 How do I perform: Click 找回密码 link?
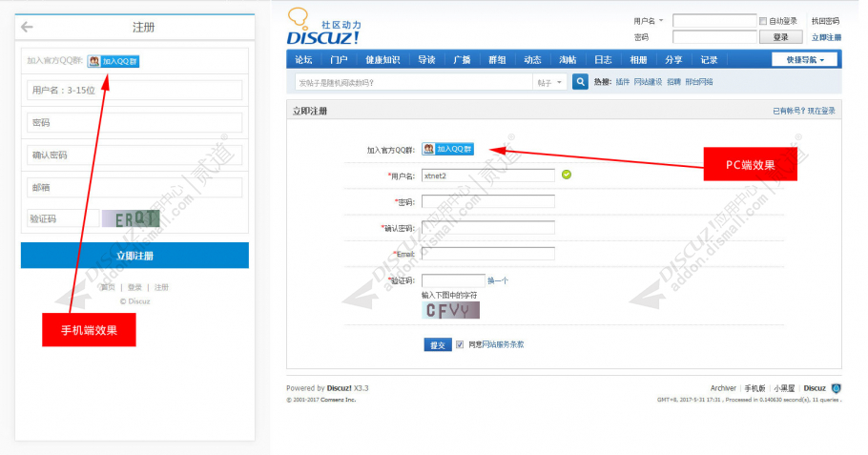pos(825,21)
